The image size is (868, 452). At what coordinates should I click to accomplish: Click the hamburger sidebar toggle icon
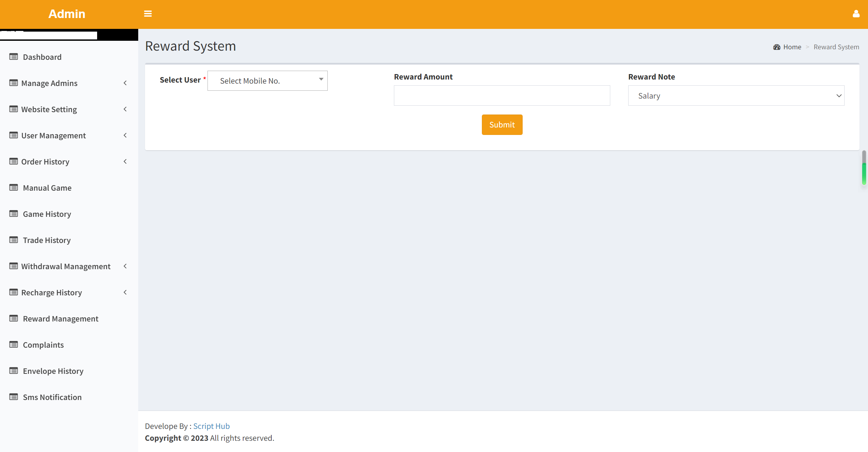pos(148,14)
